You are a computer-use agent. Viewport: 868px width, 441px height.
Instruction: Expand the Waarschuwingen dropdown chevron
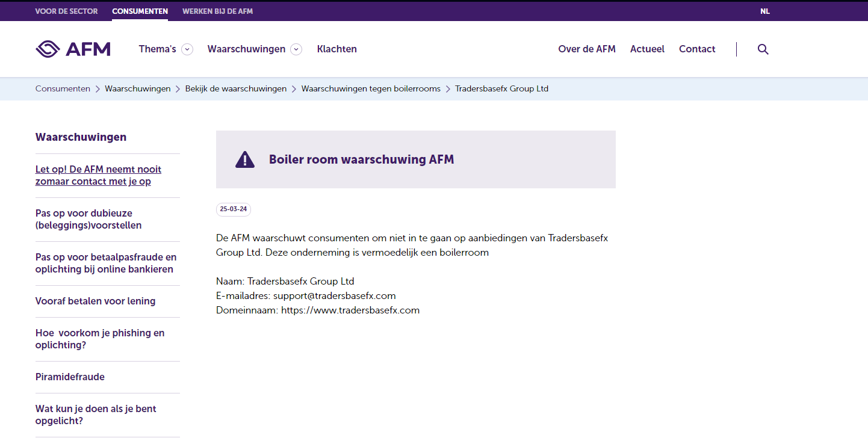click(296, 49)
